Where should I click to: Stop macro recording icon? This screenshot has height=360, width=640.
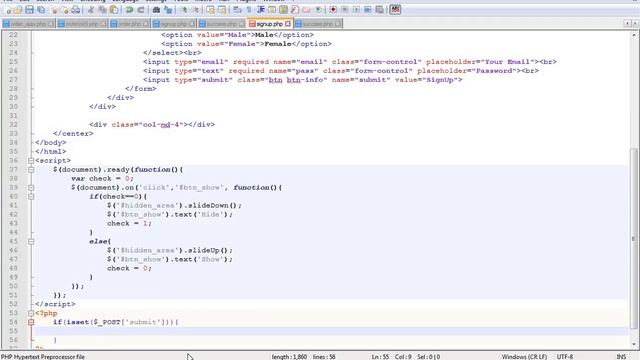pyautogui.click(x=344, y=10)
